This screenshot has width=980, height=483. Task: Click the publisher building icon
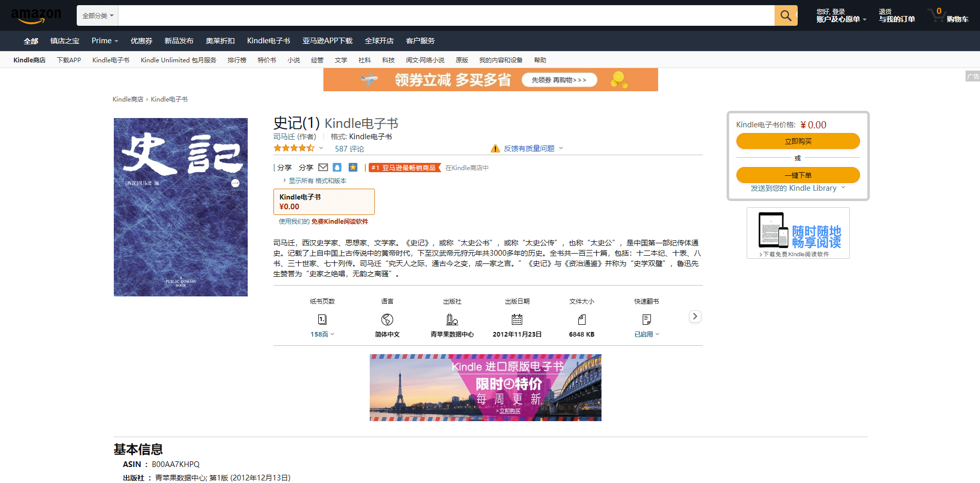452,320
